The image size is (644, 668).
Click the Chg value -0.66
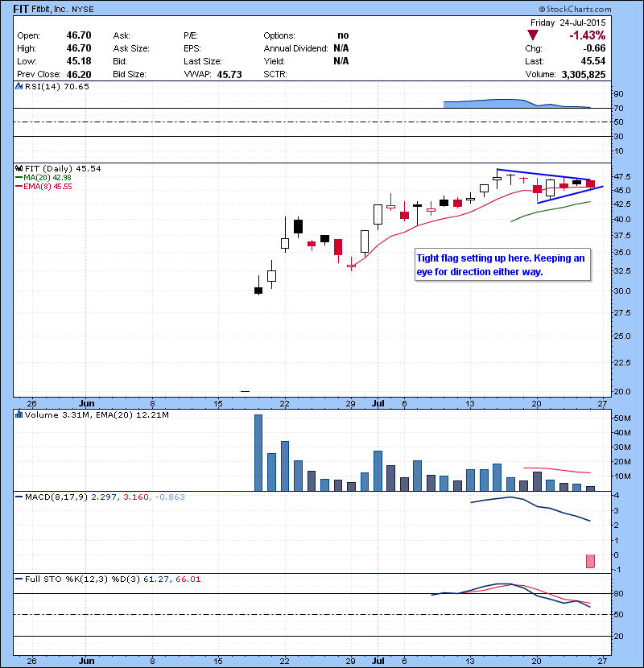tap(594, 48)
